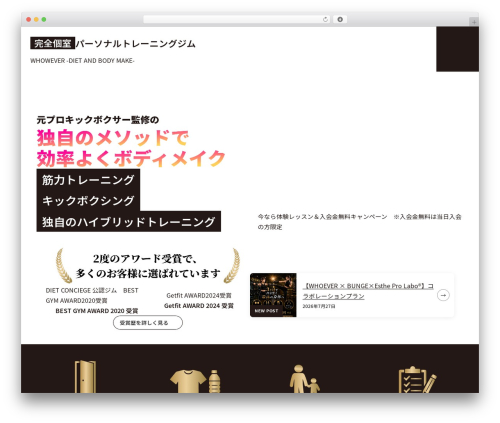This screenshot has width=500, height=423.
Task: Click the gold T-shirt and bottle icon
Action: 195,381
